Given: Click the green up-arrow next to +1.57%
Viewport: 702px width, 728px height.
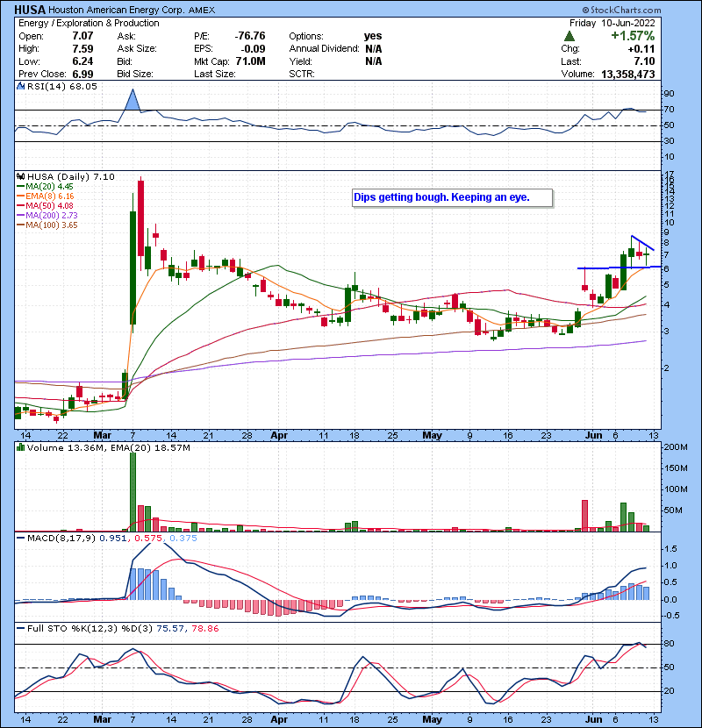Looking at the screenshot, I should point(569,35).
